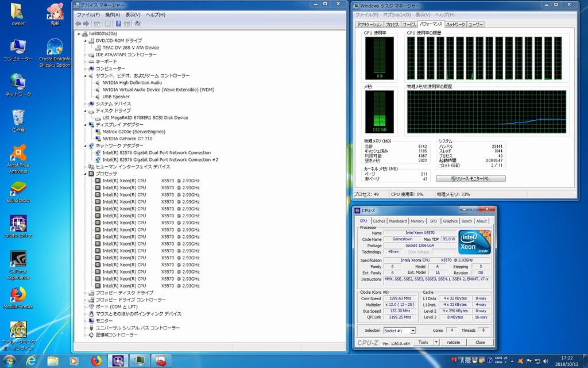Switch to CPU-Z taskbar button
The width and height of the screenshot is (588, 368).
coord(118,361)
